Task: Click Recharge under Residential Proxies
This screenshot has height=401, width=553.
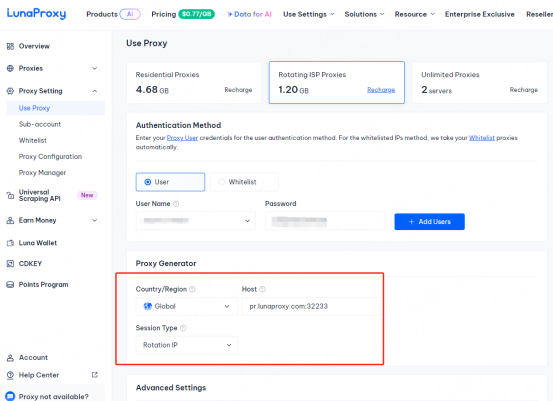Action: [238, 90]
